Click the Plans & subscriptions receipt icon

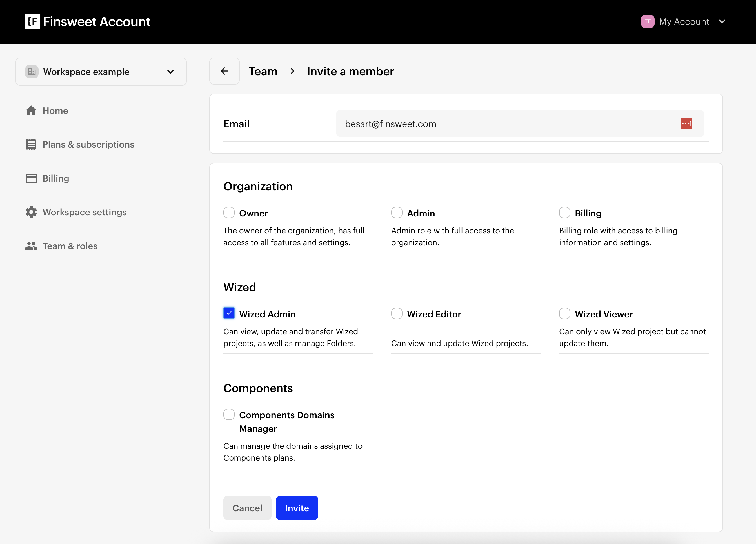(x=31, y=144)
